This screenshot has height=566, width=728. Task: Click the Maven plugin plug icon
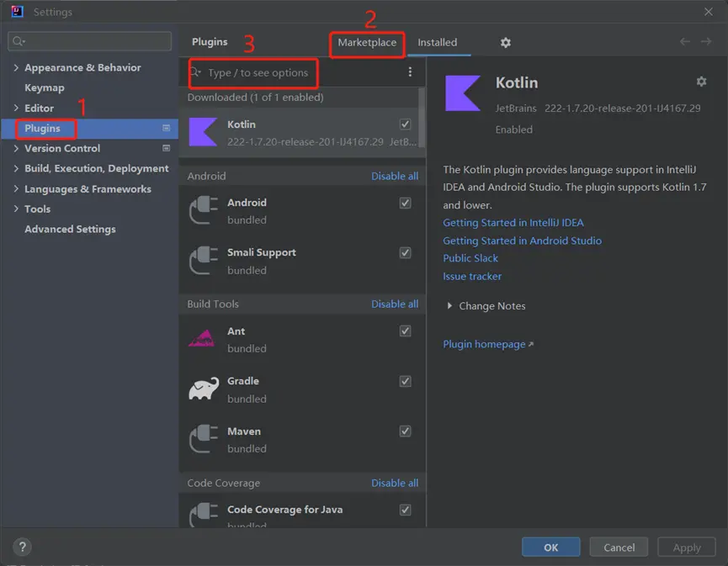(x=204, y=439)
